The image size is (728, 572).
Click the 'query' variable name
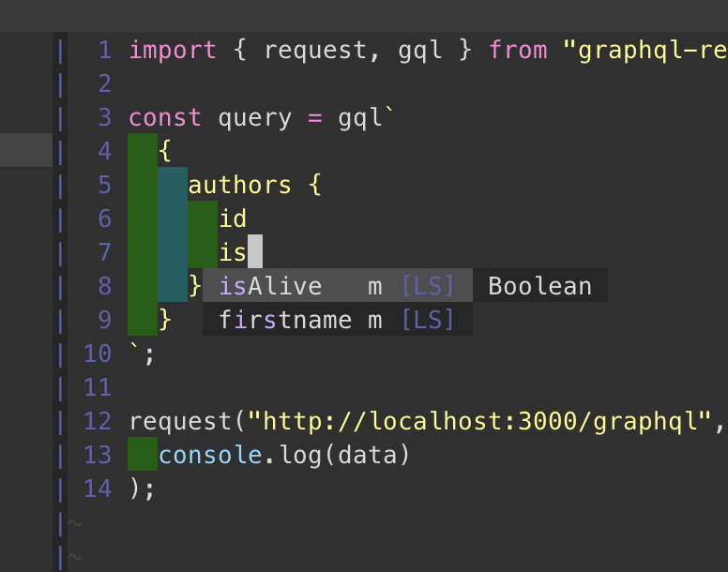(x=255, y=118)
